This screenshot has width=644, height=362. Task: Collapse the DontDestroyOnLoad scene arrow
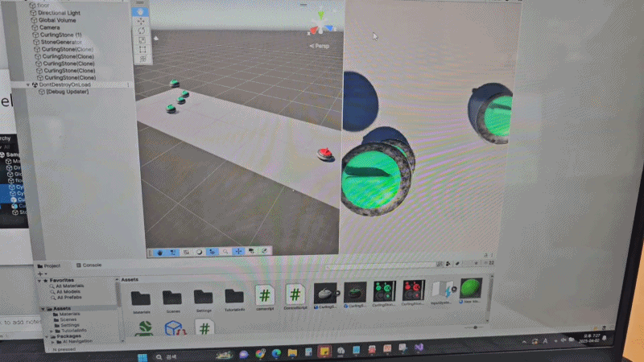[x=28, y=85]
